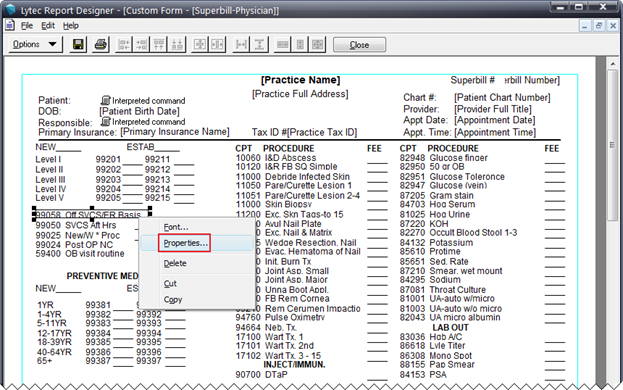This screenshot has width=623, height=390.
Task: Click the document icon beside File menu
Action: (10, 26)
